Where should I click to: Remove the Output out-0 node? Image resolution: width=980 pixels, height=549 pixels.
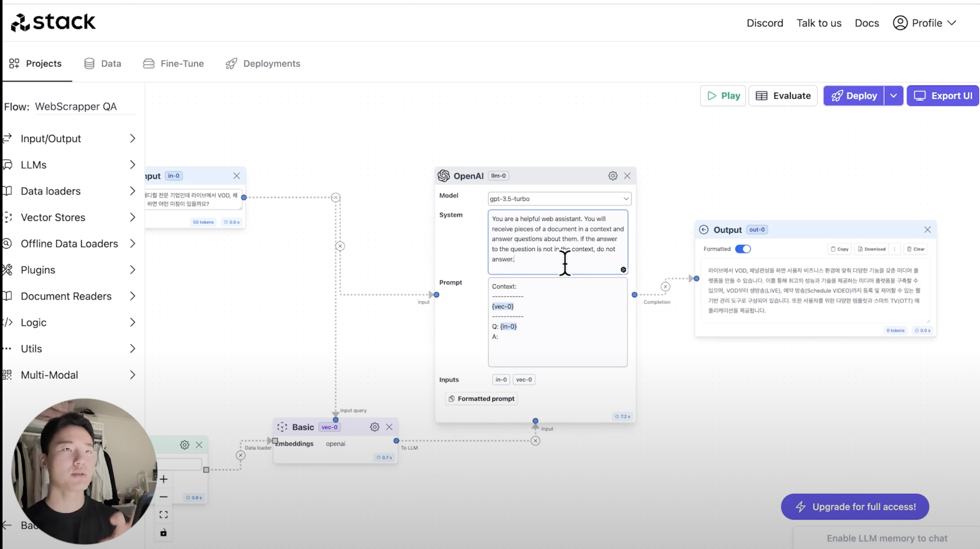927,229
